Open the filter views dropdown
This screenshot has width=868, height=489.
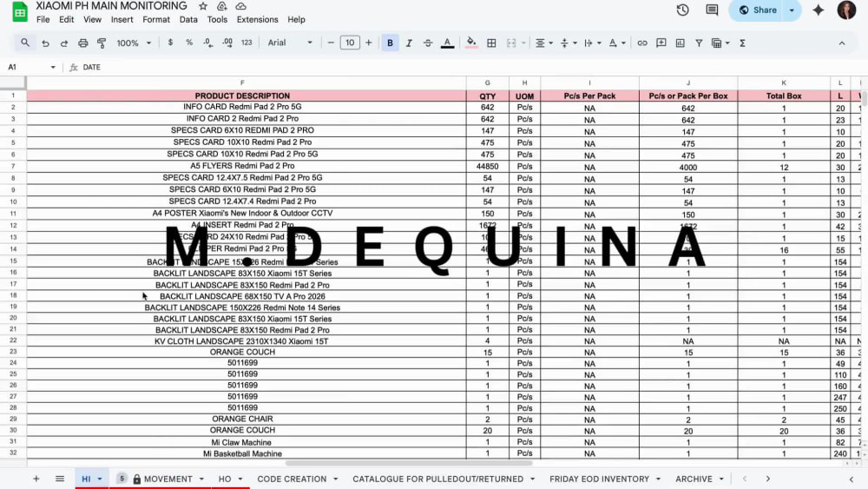pos(720,43)
